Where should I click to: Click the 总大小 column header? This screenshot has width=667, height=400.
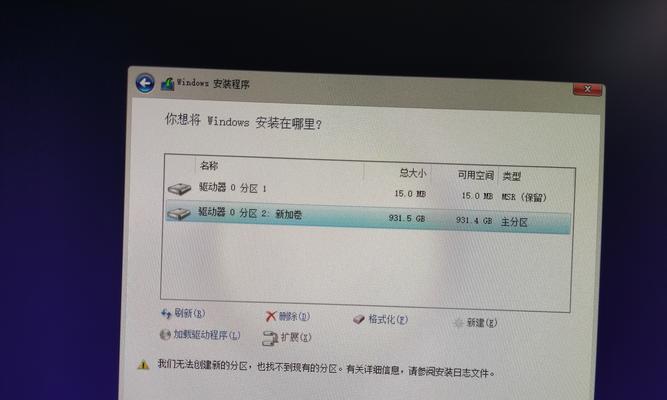point(413,173)
